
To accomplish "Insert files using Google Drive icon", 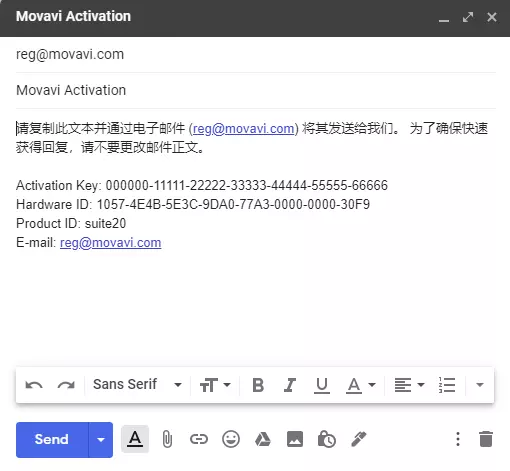I will click(263, 439).
